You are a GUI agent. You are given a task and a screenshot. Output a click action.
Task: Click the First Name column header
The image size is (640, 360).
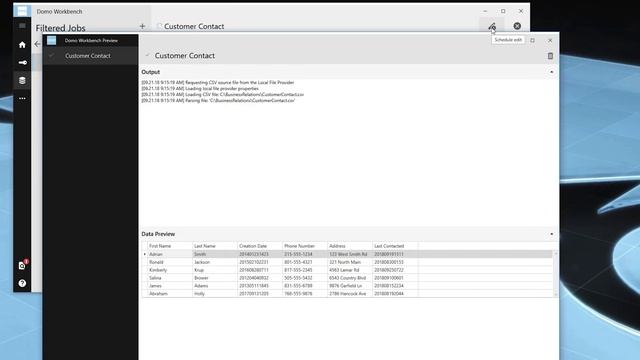(x=170, y=246)
